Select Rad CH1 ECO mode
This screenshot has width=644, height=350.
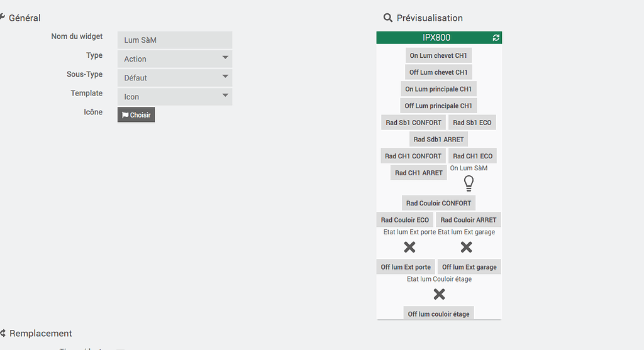click(x=472, y=156)
